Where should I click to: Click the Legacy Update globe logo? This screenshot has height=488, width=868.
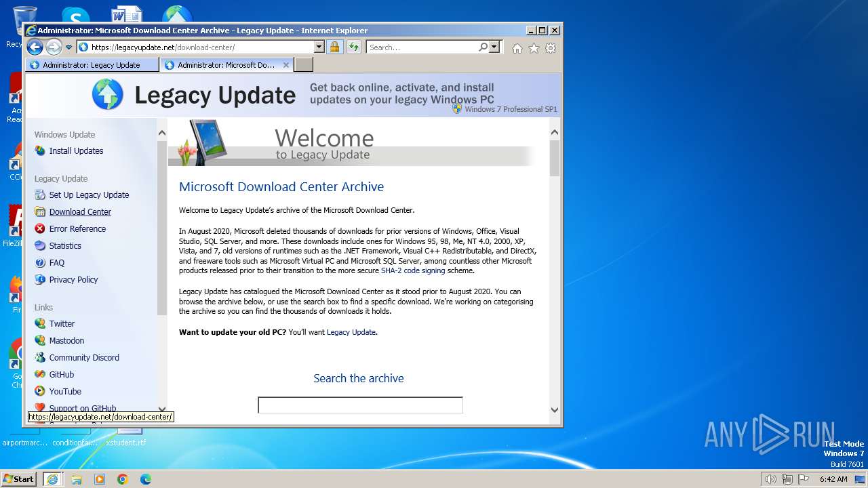[108, 94]
